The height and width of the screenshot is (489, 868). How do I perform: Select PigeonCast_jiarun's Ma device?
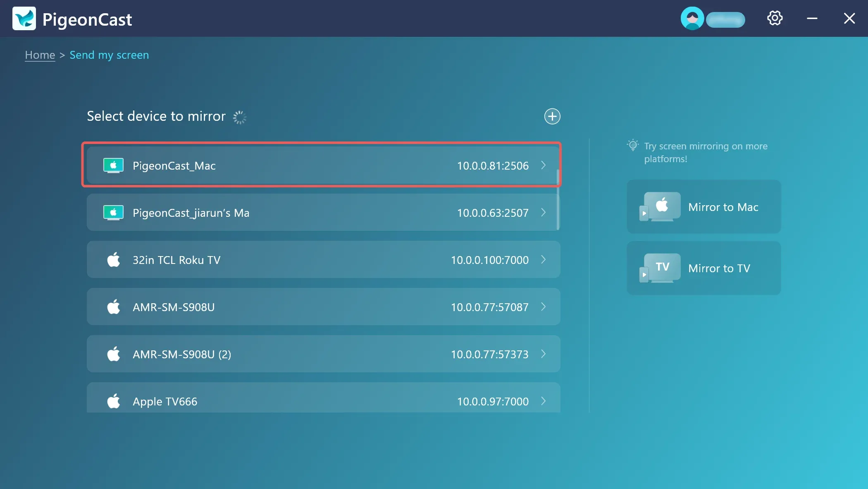pos(323,213)
